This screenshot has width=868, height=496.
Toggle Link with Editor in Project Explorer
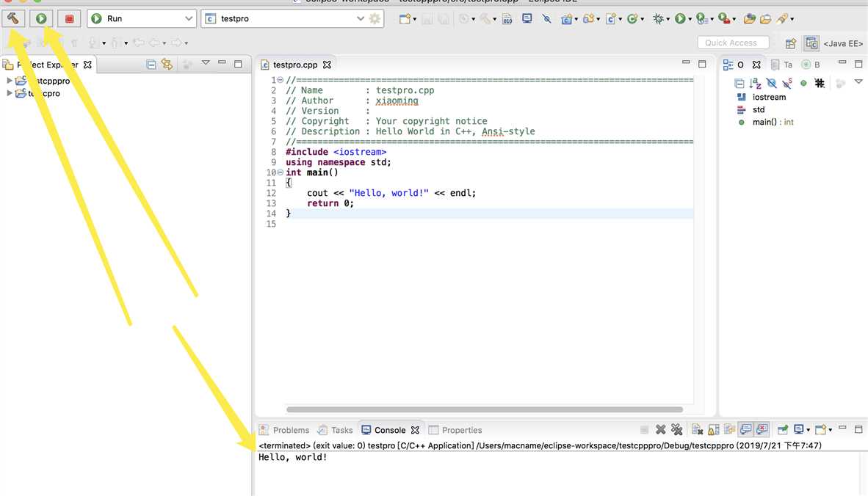(167, 65)
